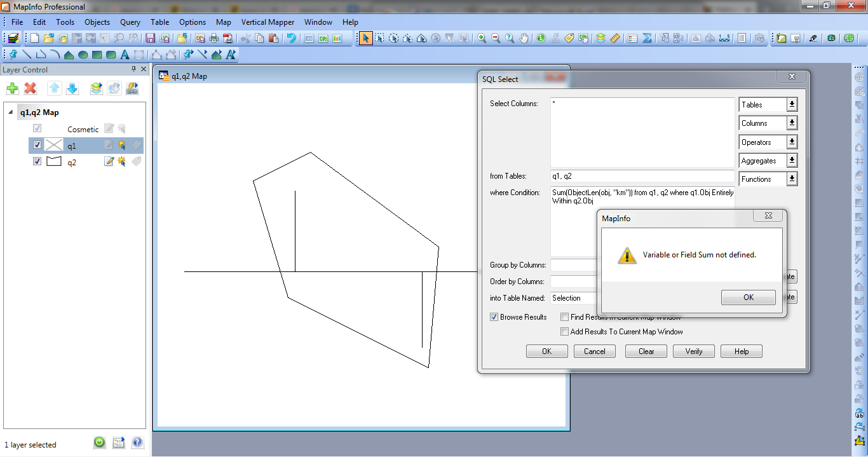Move layer down with blue arrow
Viewport: 868px width, 457px height.
[72, 88]
